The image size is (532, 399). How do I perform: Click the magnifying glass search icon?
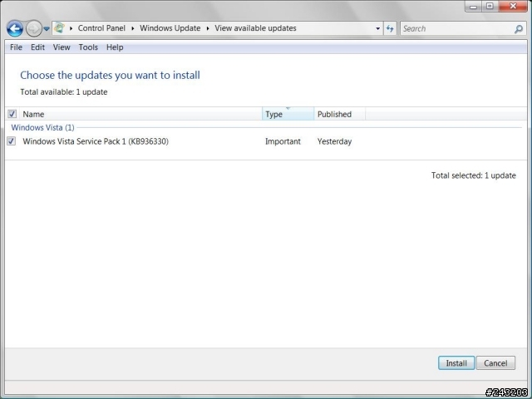(x=519, y=29)
